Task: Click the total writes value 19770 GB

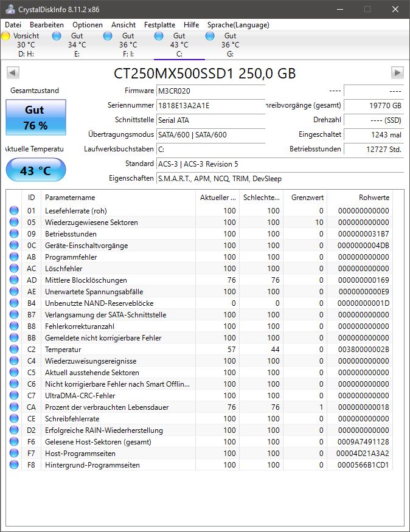Action: click(374, 106)
